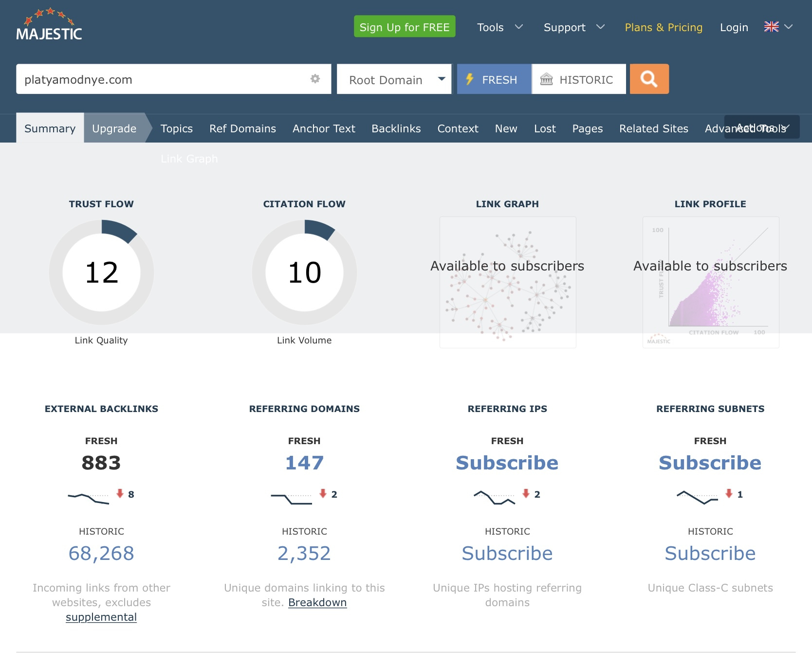Image resolution: width=812 pixels, height=665 pixels.
Task: Click historic Referring IPs Subscribe link
Action: [507, 553]
